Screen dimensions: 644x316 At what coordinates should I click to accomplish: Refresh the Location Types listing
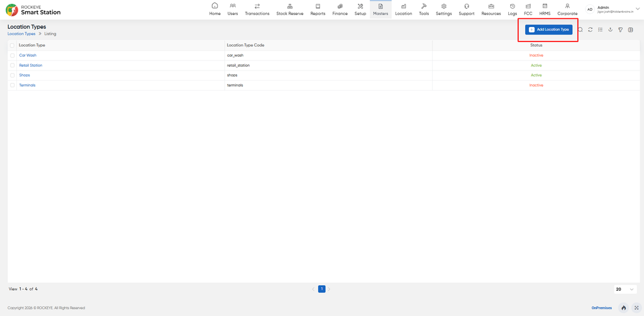point(590,30)
